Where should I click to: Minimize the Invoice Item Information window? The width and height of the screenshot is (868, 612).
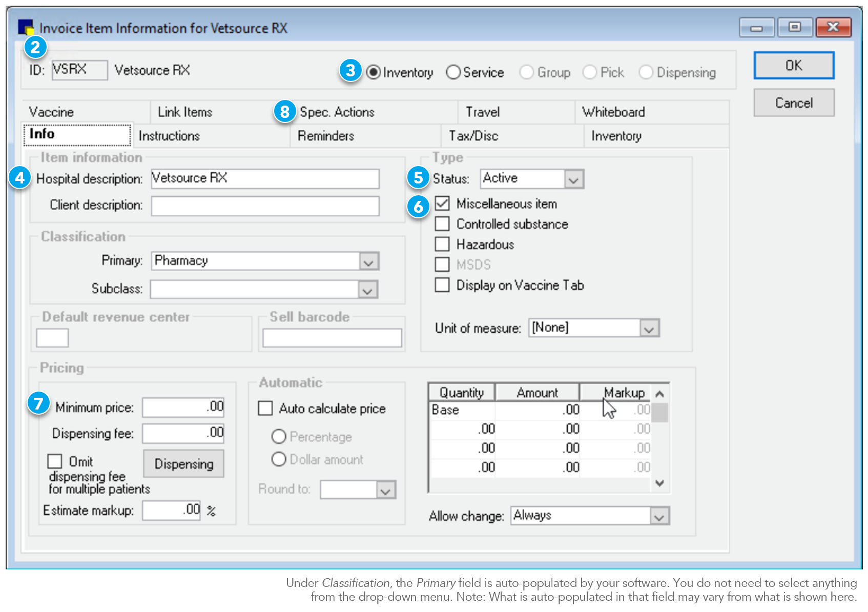(x=756, y=27)
